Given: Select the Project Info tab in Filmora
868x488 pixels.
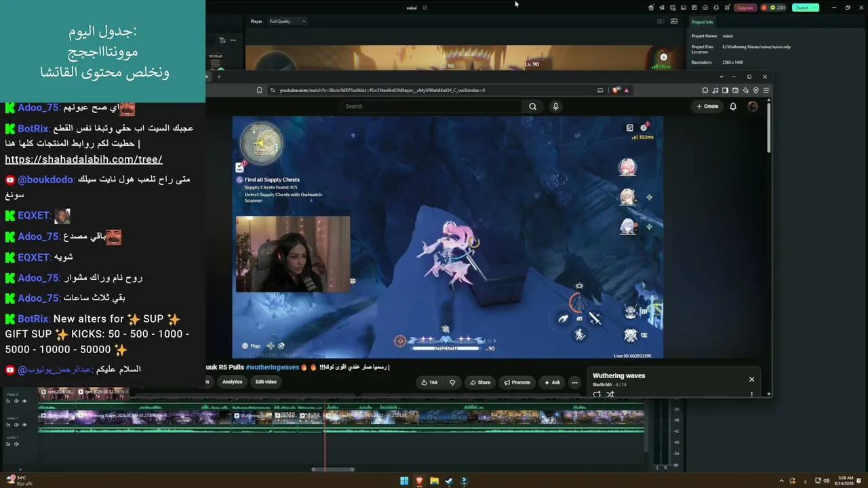Looking at the screenshot, I should [703, 22].
